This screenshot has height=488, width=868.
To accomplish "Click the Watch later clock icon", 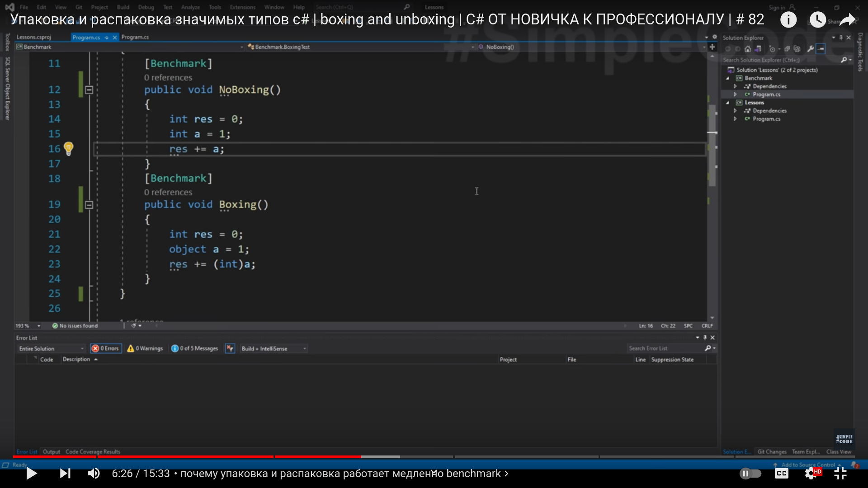I will (817, 20).
